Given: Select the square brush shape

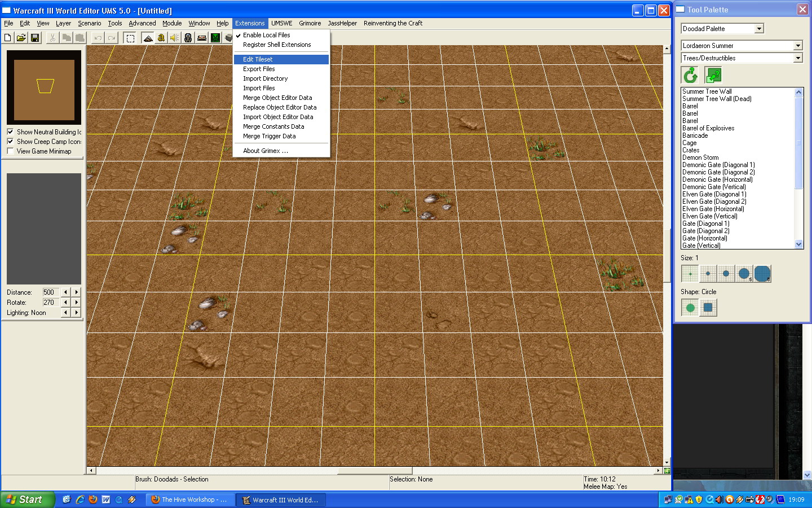Looking at the screenshot, I should pos(708,308).
